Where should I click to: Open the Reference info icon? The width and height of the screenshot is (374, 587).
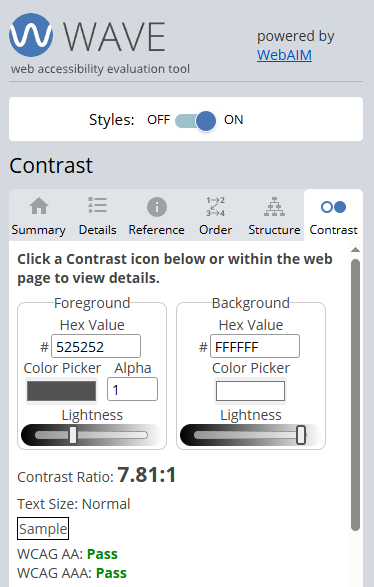[156, 207]
